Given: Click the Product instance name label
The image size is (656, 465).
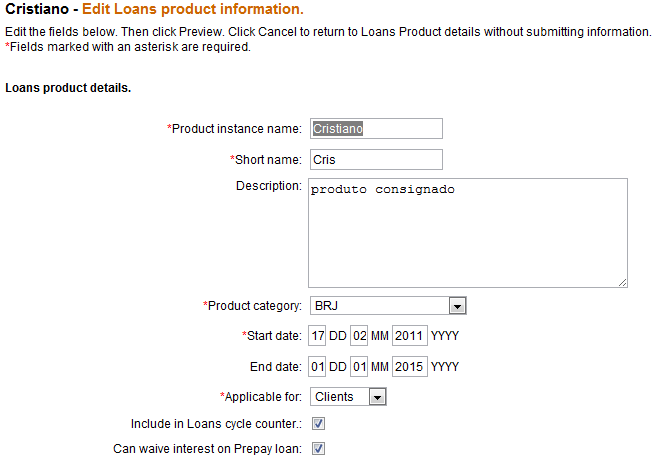Looking at the screenshot, I should point(236,129).
